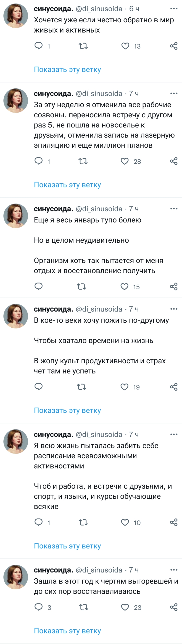
Task: Show thread under the культ продуктивности tweet
Action: tap(67, 410)
